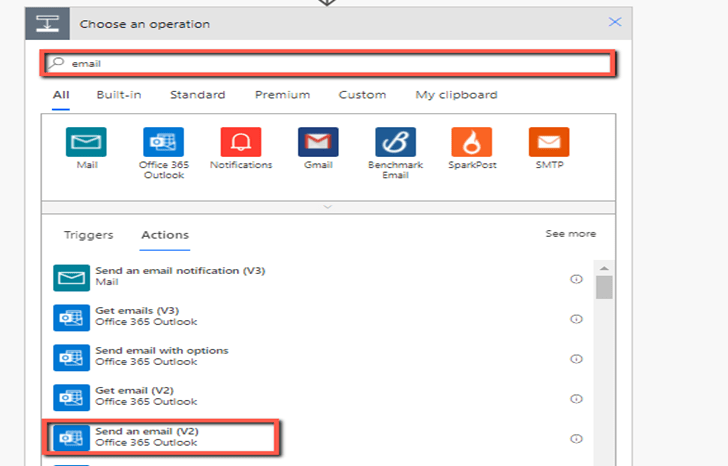This screenshot has width=728, height=466.
Task: Select Send an email notification (V3) action
Action: pos(318,278)
